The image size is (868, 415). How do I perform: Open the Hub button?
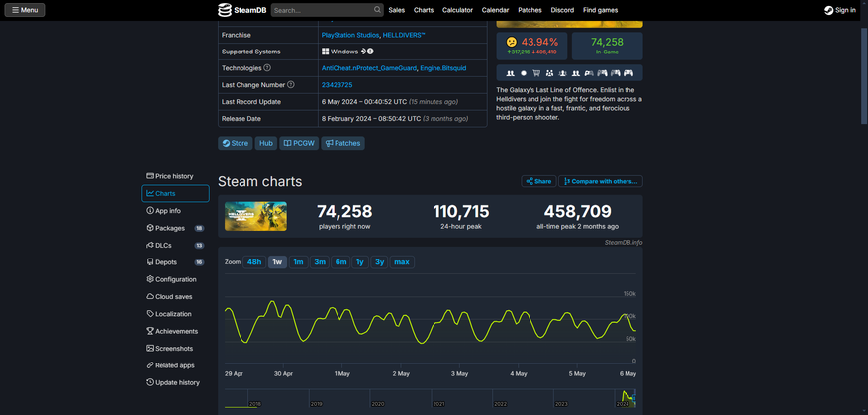[x=266, y=143]
